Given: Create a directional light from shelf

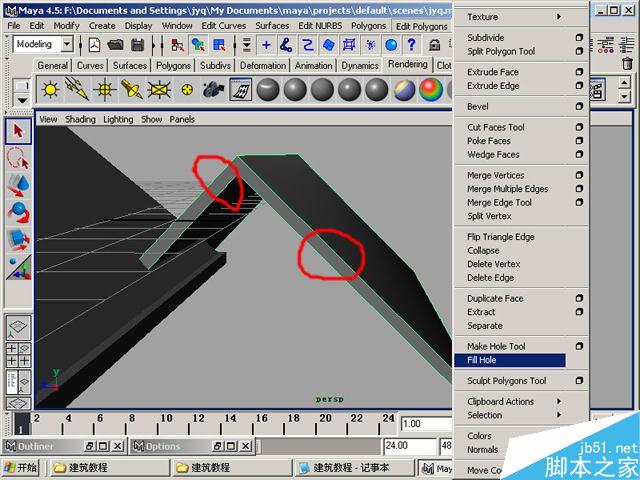Looking at the screenshot, I should (x=77, y=89).
